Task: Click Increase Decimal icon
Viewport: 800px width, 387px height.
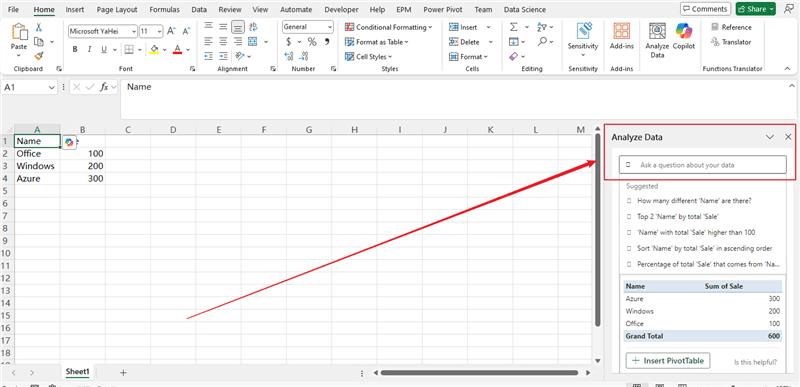Action: pos(289,56)
